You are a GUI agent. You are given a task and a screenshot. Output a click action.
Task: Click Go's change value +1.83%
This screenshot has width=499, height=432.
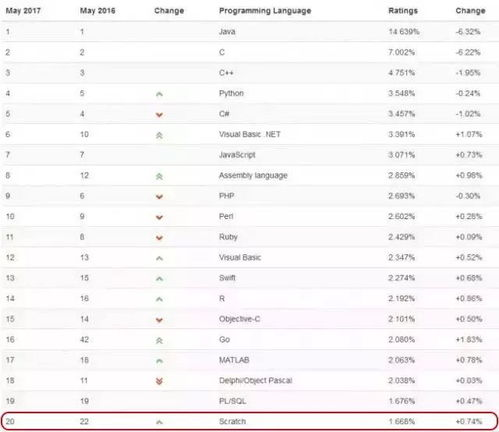[469, 340]
